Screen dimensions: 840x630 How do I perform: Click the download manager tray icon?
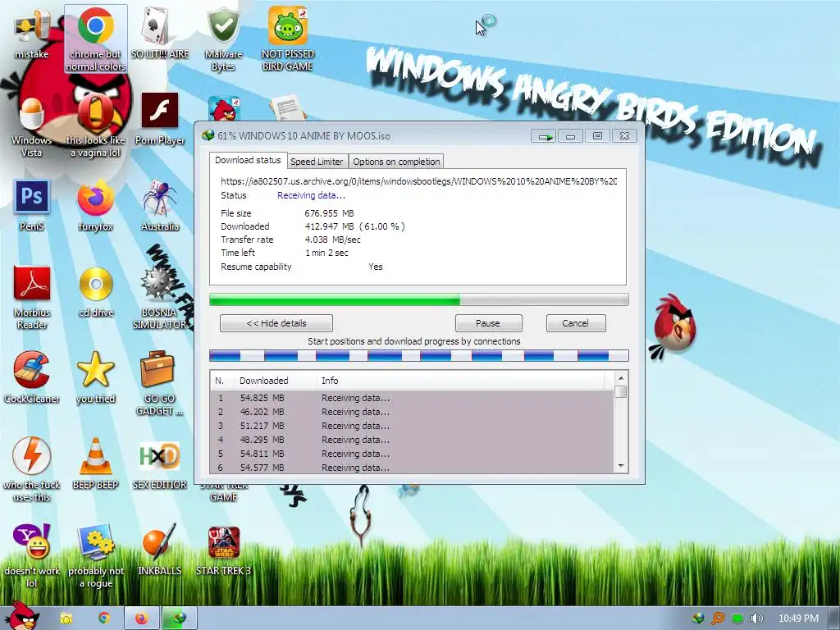(x=698, y=619)
